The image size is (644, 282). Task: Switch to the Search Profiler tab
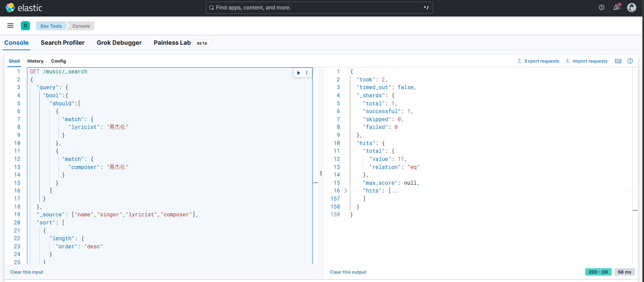[x=63, y=43]
